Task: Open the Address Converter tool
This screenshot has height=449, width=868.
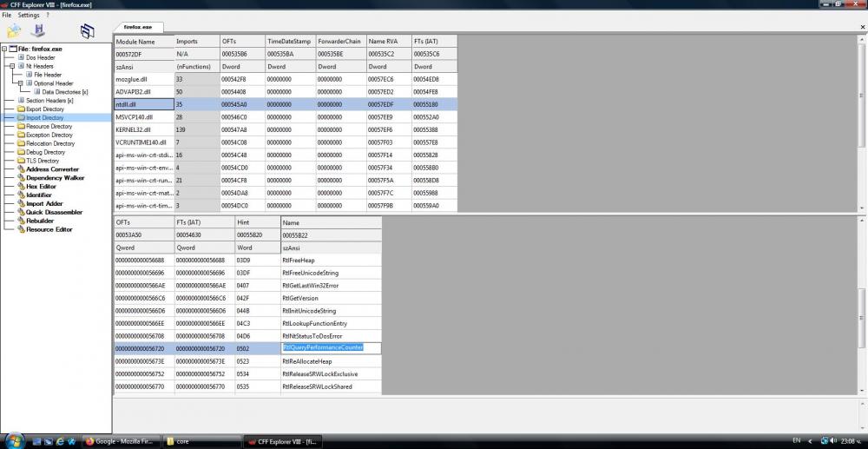Action: pos(52,169)
